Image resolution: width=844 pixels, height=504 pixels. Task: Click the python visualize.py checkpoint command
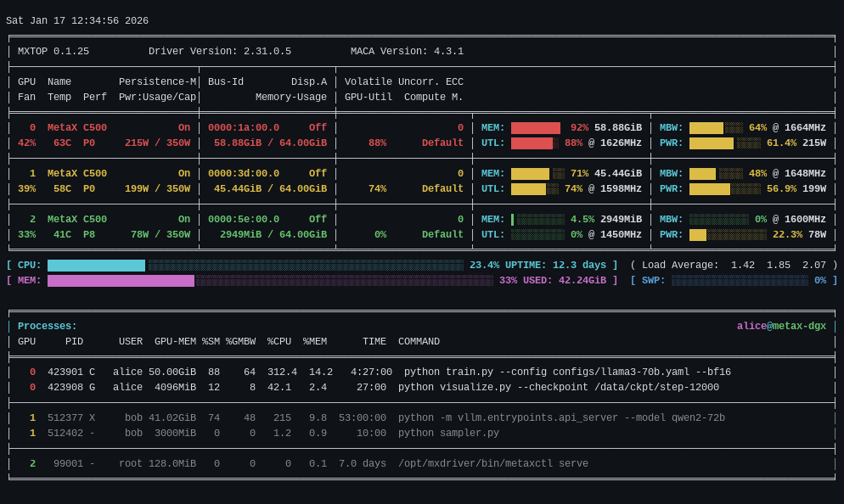(559, 387)
